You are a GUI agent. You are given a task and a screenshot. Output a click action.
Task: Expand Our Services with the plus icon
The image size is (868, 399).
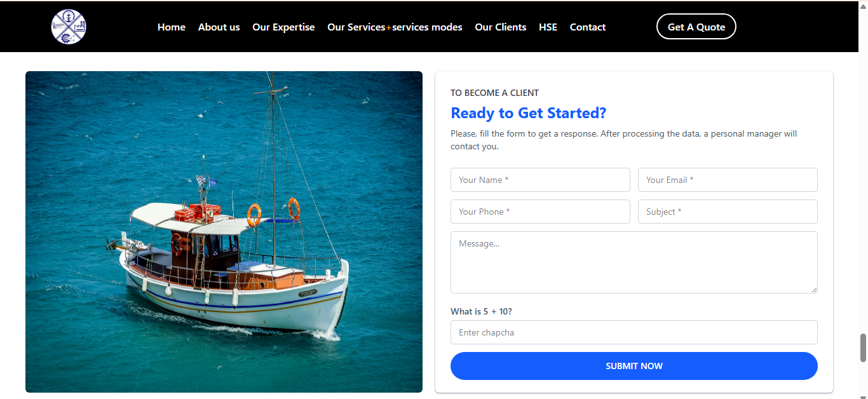pyautogui.click(x=389, y=27)
